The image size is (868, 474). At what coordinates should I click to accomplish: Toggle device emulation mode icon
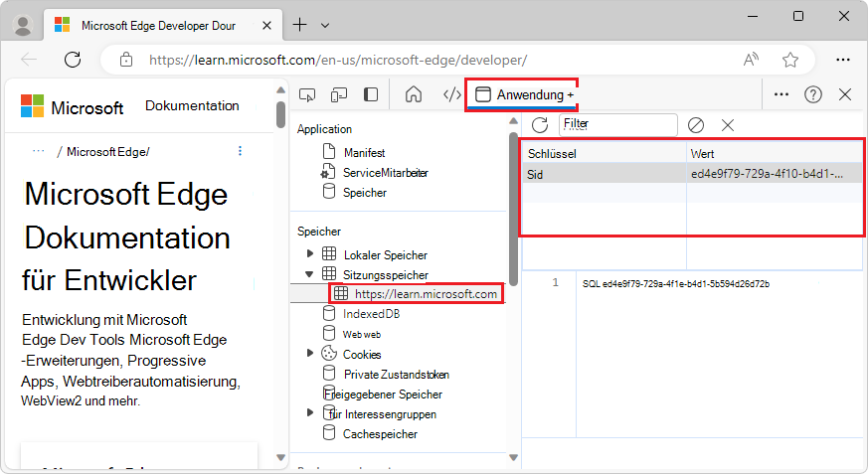[x=339, y=95]
